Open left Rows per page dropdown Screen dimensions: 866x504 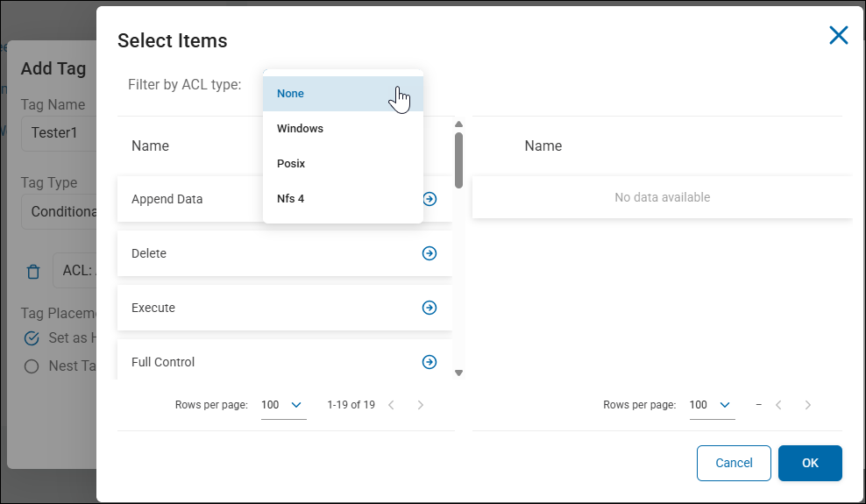(x=283, y=405)
